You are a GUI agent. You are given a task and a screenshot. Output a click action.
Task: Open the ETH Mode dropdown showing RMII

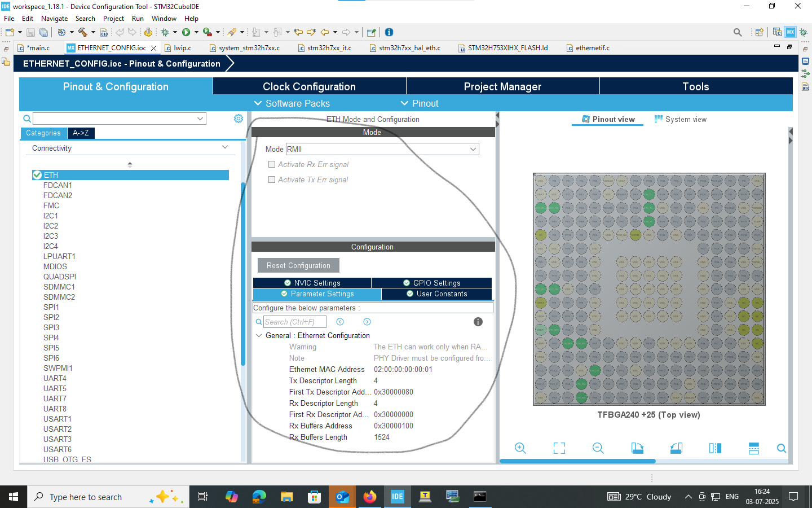(474, 148)
